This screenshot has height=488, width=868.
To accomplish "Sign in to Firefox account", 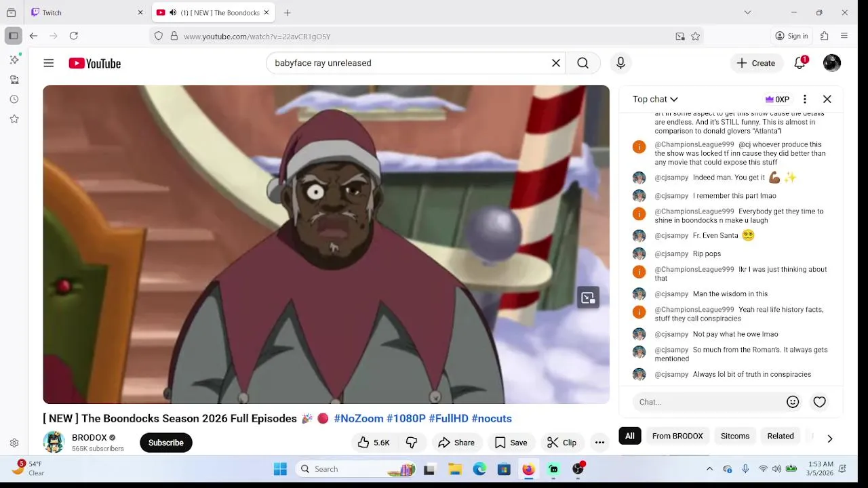I will coord(791,36).
